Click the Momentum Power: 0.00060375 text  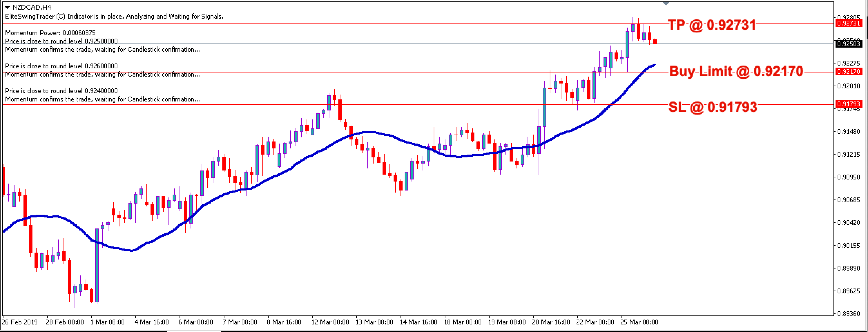point(50,33)
